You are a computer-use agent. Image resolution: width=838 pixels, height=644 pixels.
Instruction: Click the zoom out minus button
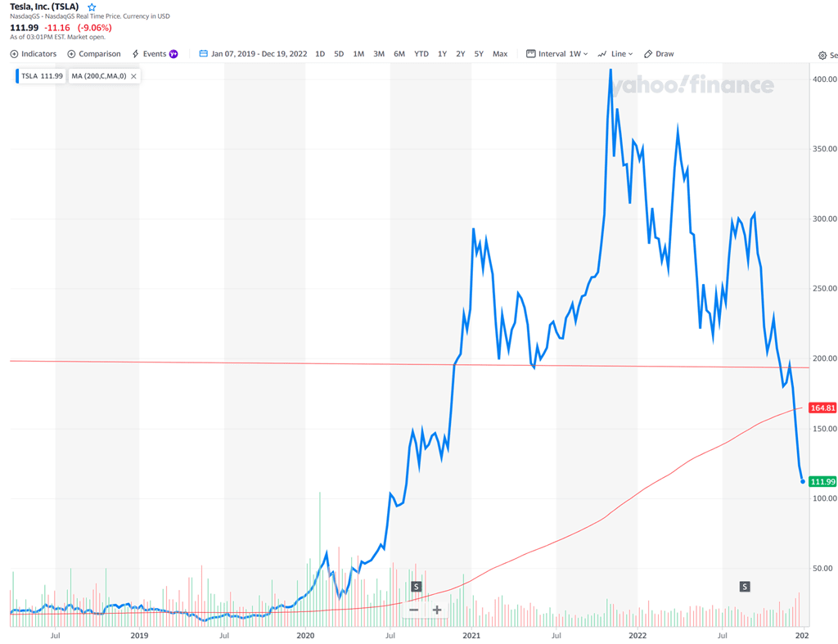click(414, 610)
